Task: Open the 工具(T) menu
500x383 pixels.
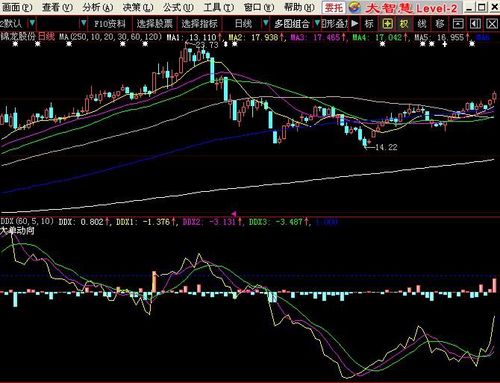Action: (x=218, y=7)
